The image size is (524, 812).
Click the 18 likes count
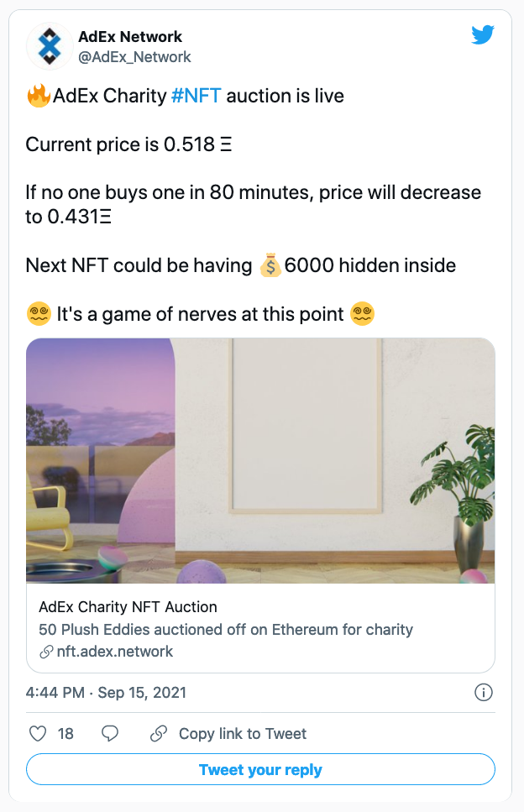(65, 734)
